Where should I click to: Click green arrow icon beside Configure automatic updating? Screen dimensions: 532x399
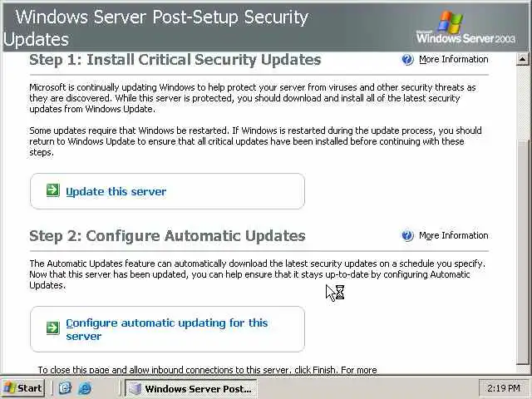[52, 328]
